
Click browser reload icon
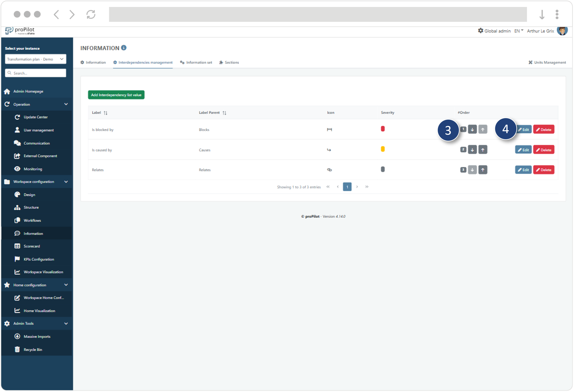click(91, 14)
